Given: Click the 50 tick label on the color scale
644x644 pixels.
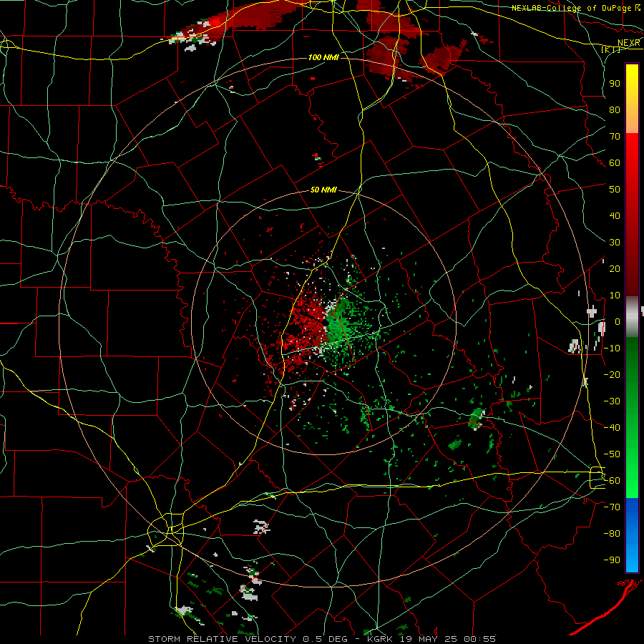Looking at the screenshot, I should pyautogui.click(x=615, y=190).
